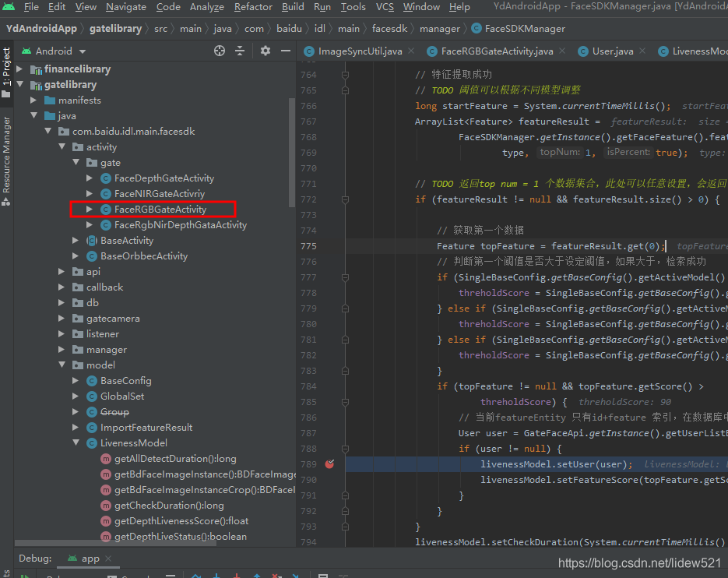Close the ImageSyncUtil.java tab

coord(411,51)
